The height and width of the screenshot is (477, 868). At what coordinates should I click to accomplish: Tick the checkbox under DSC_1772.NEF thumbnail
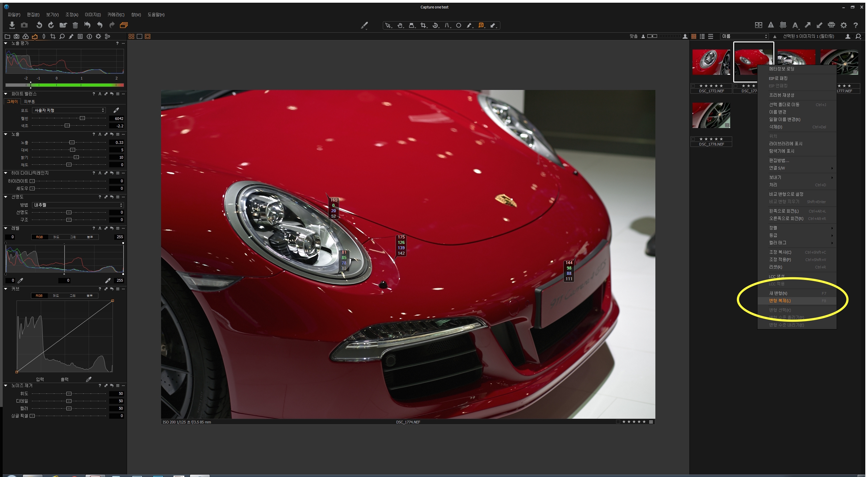693,86
